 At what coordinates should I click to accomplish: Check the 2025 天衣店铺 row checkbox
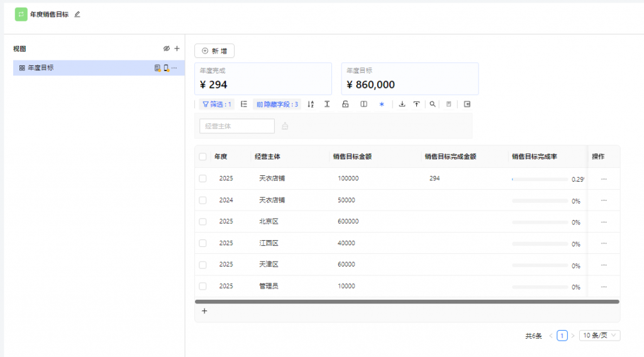(203, 178)
